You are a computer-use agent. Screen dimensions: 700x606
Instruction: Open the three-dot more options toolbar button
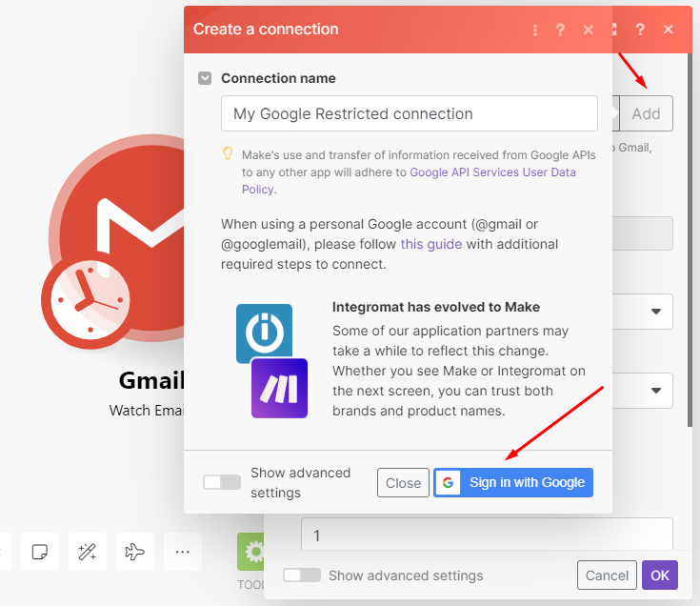(x=183, y=552)
